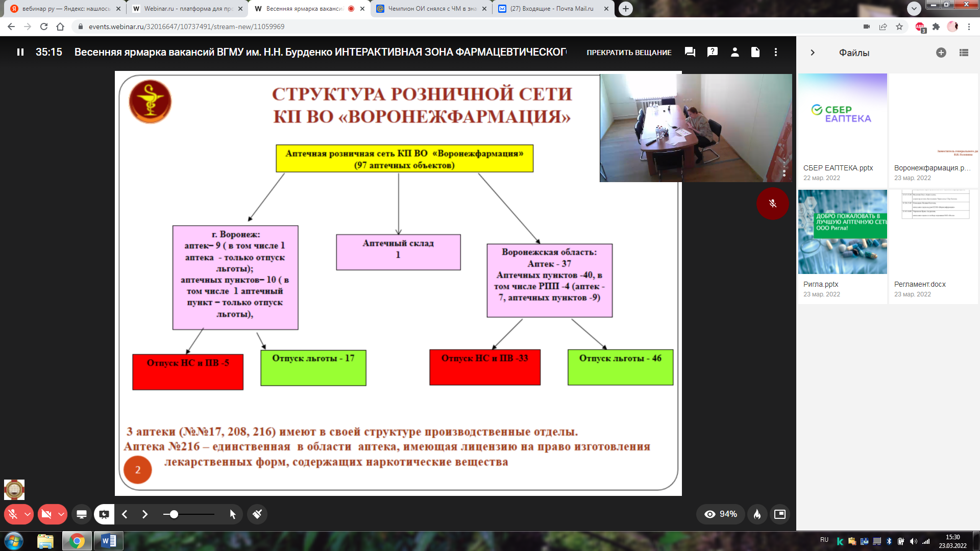Image resolution: width=980 pixels, height=551 pixels.
Task: Open the questions panel icon
Action: 713,52
